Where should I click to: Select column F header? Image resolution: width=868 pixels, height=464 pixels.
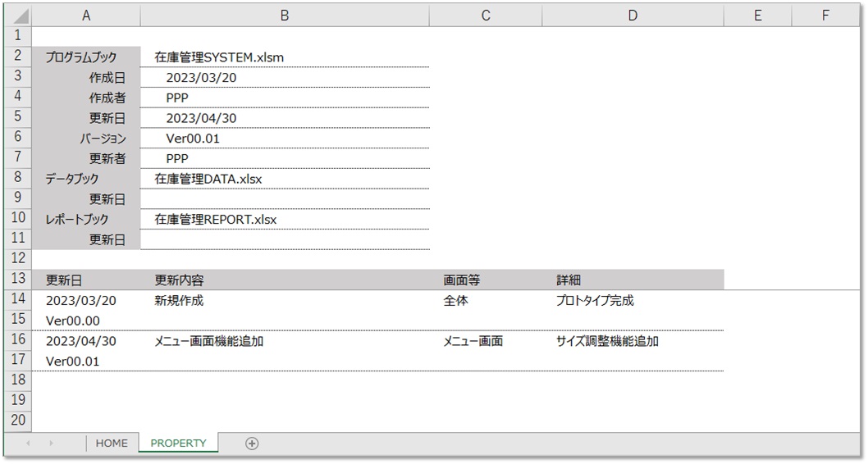click(825, 16)
